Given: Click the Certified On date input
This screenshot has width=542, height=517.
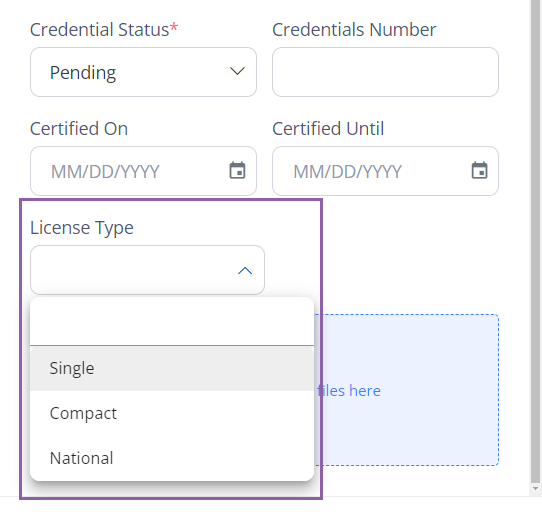Looking at the screenshot, I should (143, 171).
